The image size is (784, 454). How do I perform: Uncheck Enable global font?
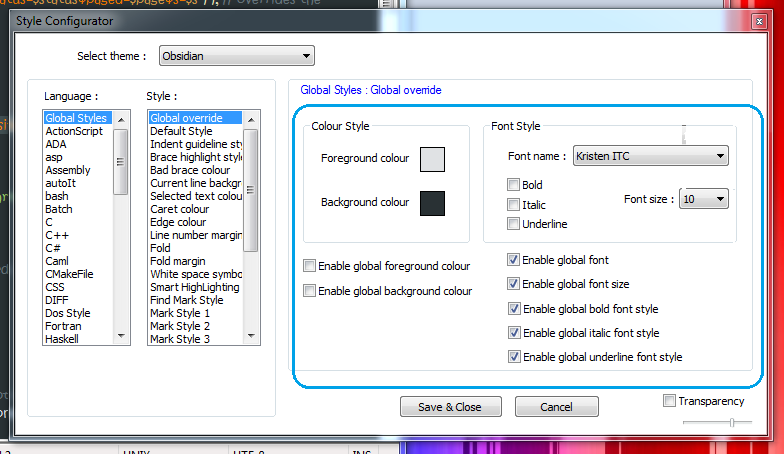(x=513, y=260)
